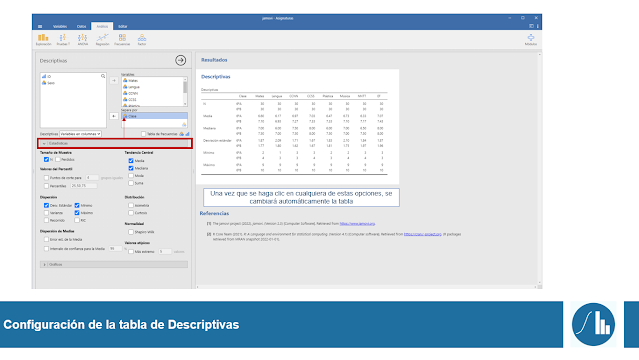Click the Variables list scrollbar down arrow

pyautogui.click(x=185, y=104)
